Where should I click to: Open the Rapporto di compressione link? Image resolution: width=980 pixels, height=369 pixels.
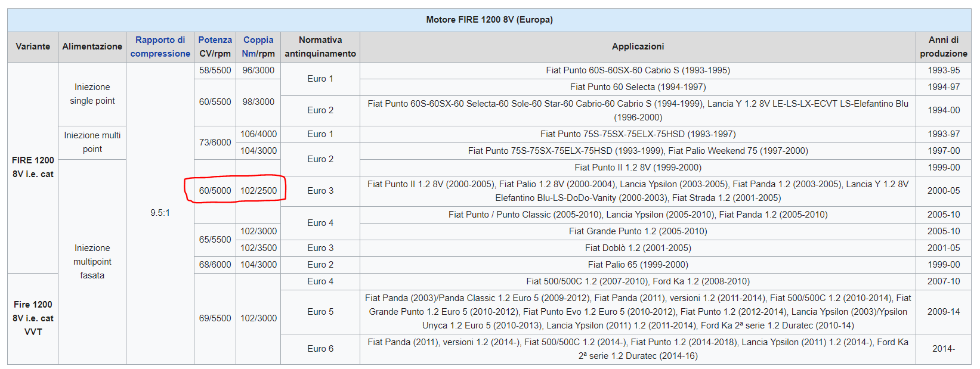(x=160, y=46)
